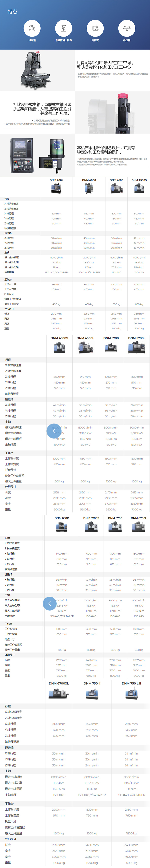This screenshot has height=868, width=150.
Task: Open the DNM 5700 machine thumbnail
Action: pos(111,347)
